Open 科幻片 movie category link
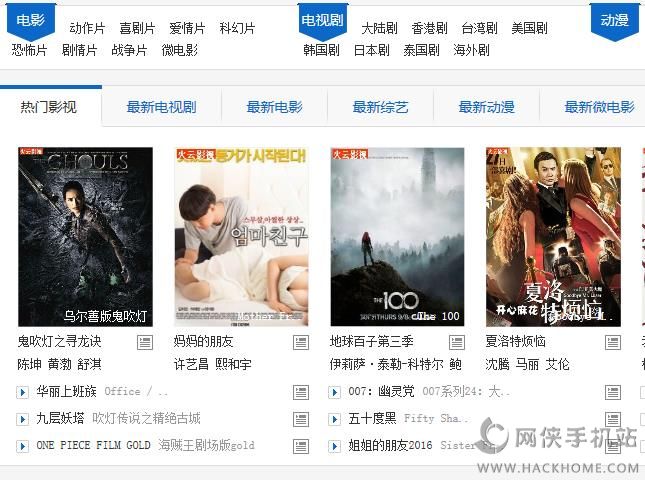 click(x=237, y=28)
